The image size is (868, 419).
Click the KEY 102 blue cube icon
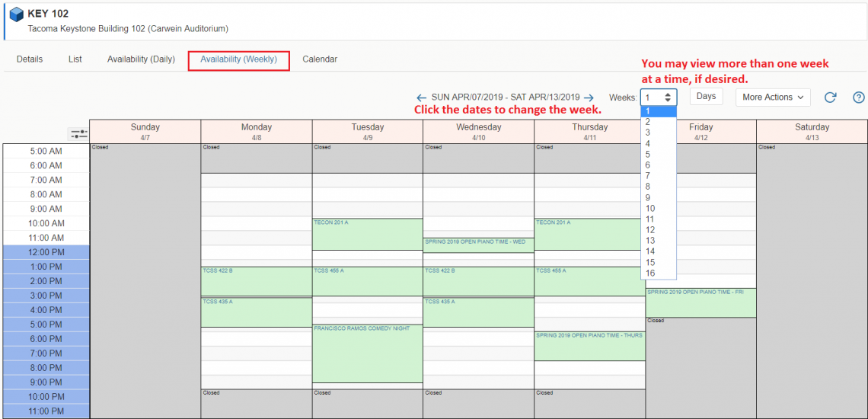(x=16, y=14)
